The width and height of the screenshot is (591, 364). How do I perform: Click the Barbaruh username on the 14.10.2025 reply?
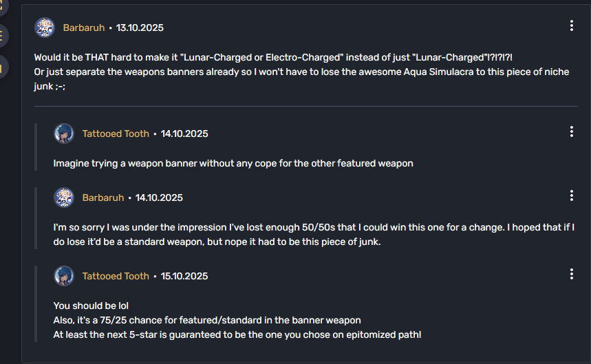pos(103,197)
